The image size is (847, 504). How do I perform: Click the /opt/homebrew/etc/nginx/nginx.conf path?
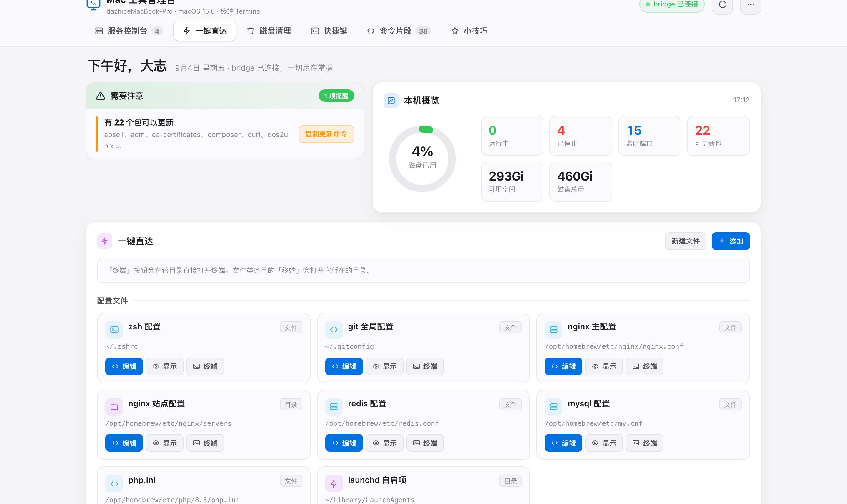(614, 346)
